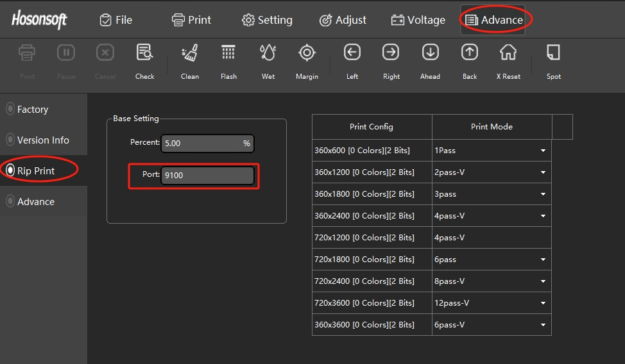Click the Flash toolbar icon
Screen dimensions: 625x364
click(228, 53)
